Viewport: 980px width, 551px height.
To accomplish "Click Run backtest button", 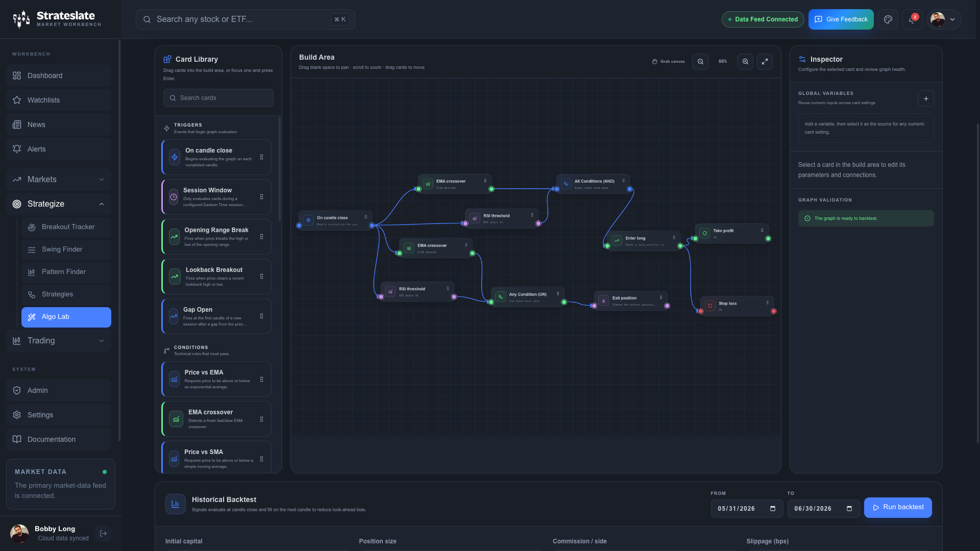I will (x=898, y=508).
